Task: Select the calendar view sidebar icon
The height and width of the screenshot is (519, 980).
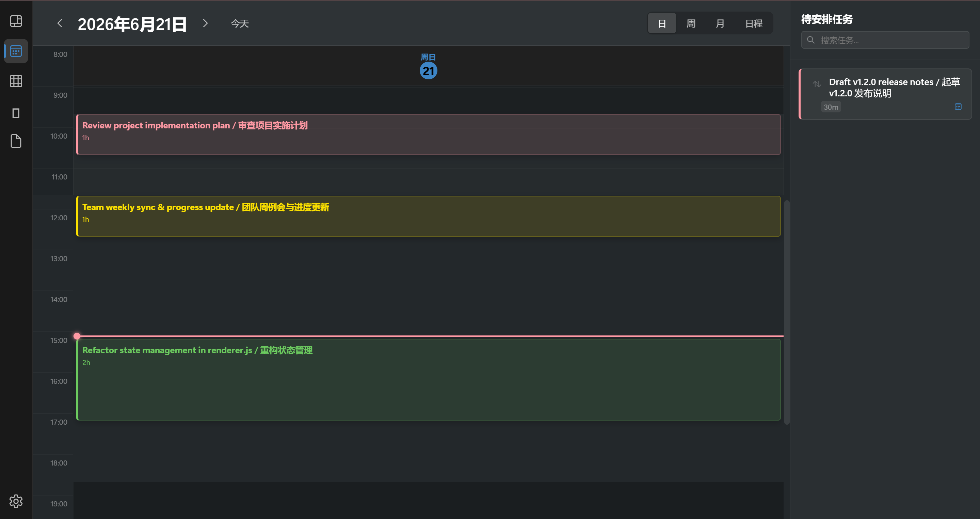Action: click(16, 51)
